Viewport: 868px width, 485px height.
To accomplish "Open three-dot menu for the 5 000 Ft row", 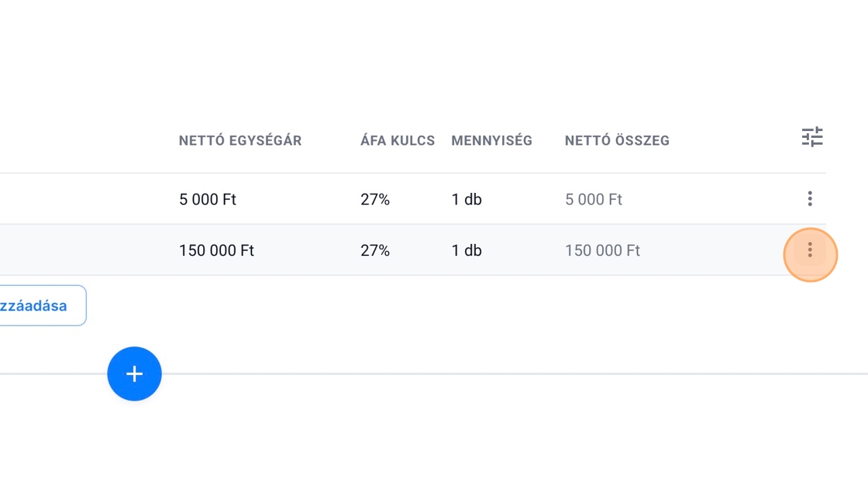I will [810, 199].
